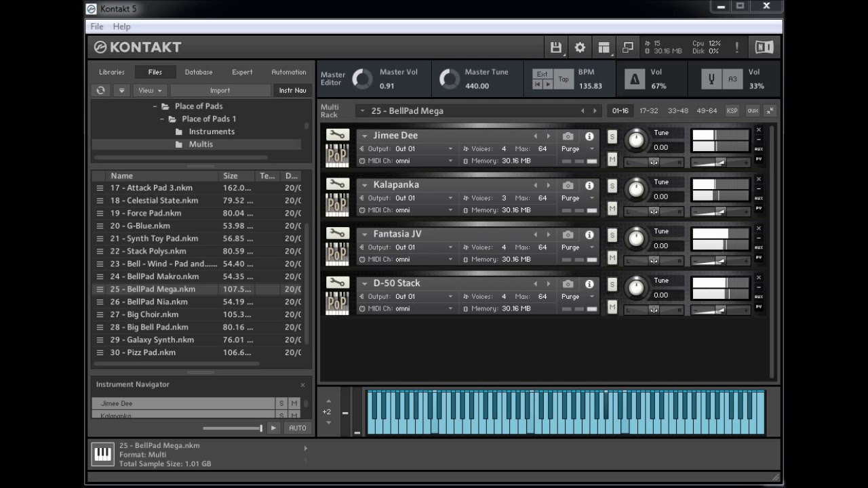Image resolution: width=868 pixels, height=488 pixels.
Task: Mute the D-50 Stack instrument
Action: click(612, 307)
